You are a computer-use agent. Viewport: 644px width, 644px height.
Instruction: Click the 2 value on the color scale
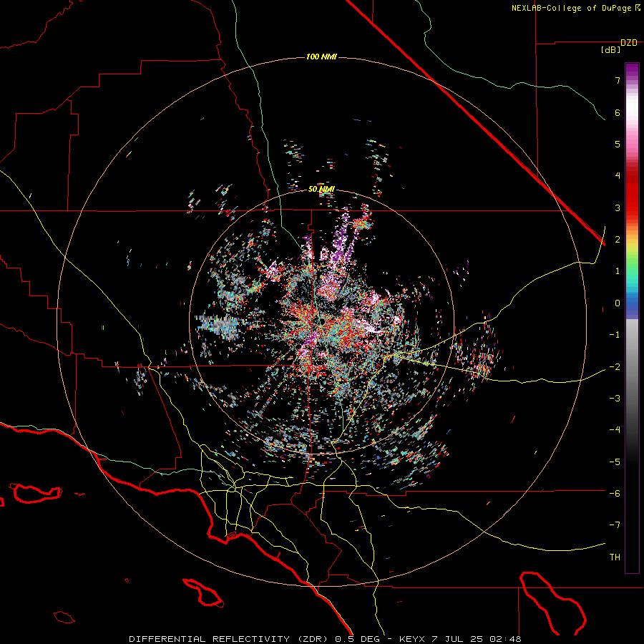point(618,240)
